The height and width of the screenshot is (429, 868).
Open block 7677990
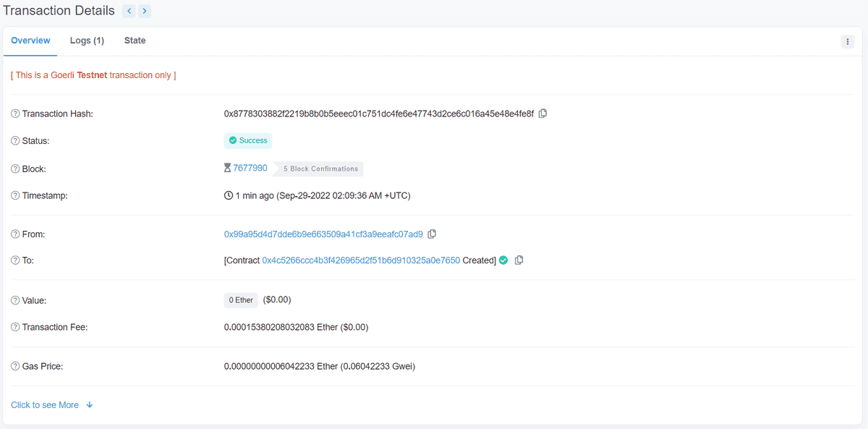pos(252,168)
